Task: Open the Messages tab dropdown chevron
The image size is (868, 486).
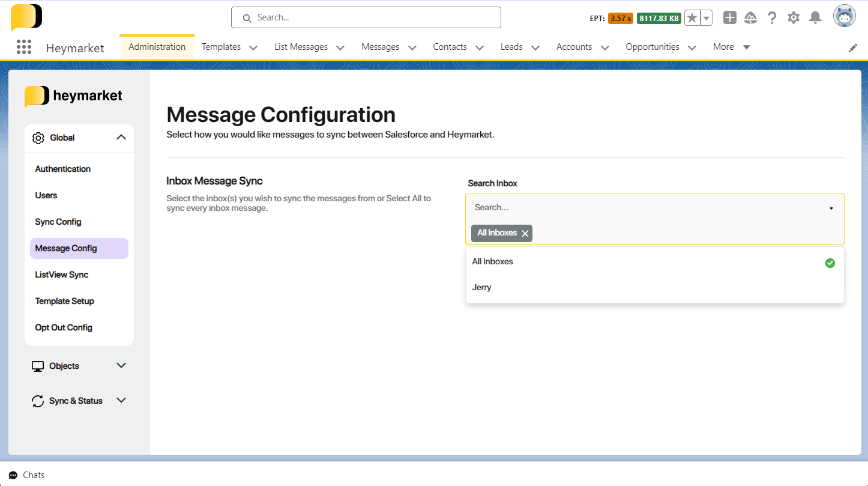Action: coord(412,47)
